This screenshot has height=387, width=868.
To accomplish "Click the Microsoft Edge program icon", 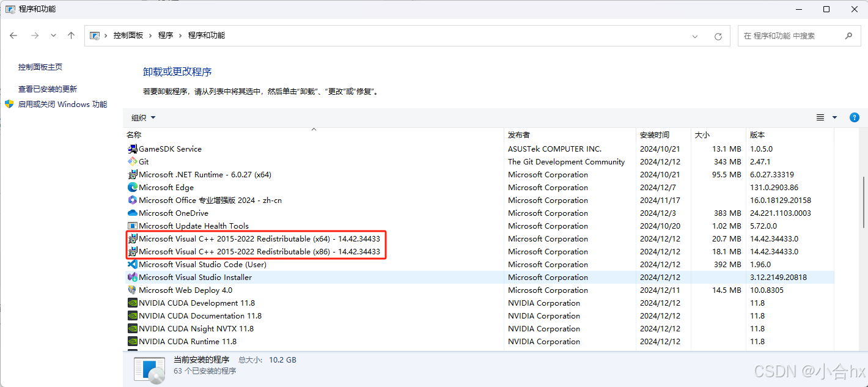I will (x=133, y=187).
